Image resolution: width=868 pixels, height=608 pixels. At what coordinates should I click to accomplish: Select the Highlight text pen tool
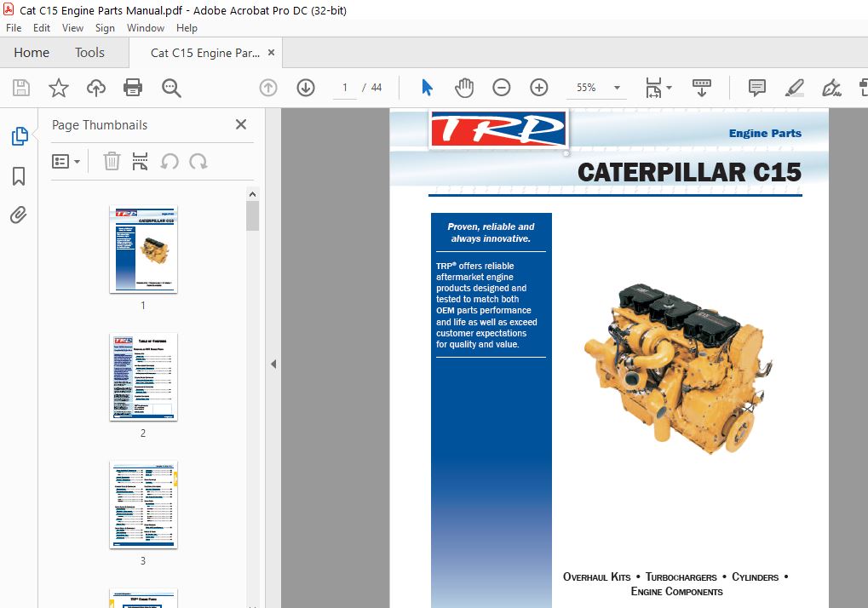click(795, 88)
